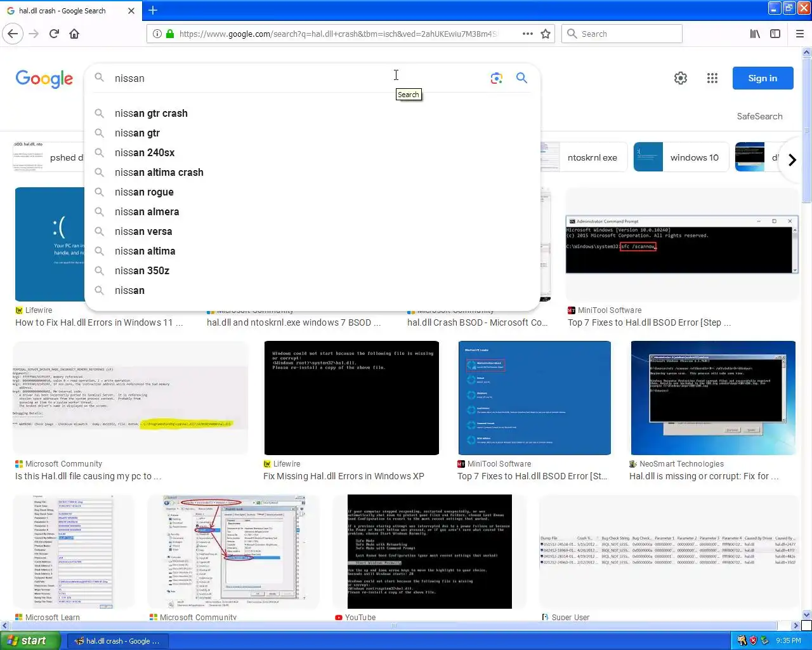Close the hal.dll crash tab
The height and width of the screenshot is (650, 812).
coord(131,11)
